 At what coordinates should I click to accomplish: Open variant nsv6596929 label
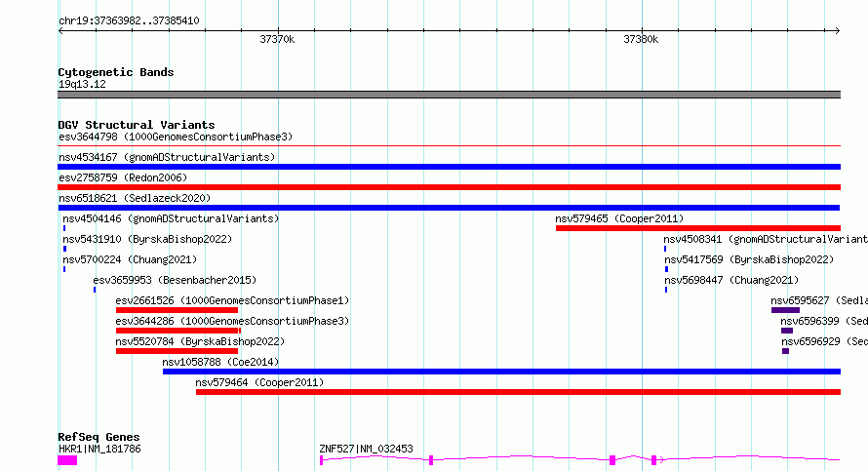(x=824, y=341)
